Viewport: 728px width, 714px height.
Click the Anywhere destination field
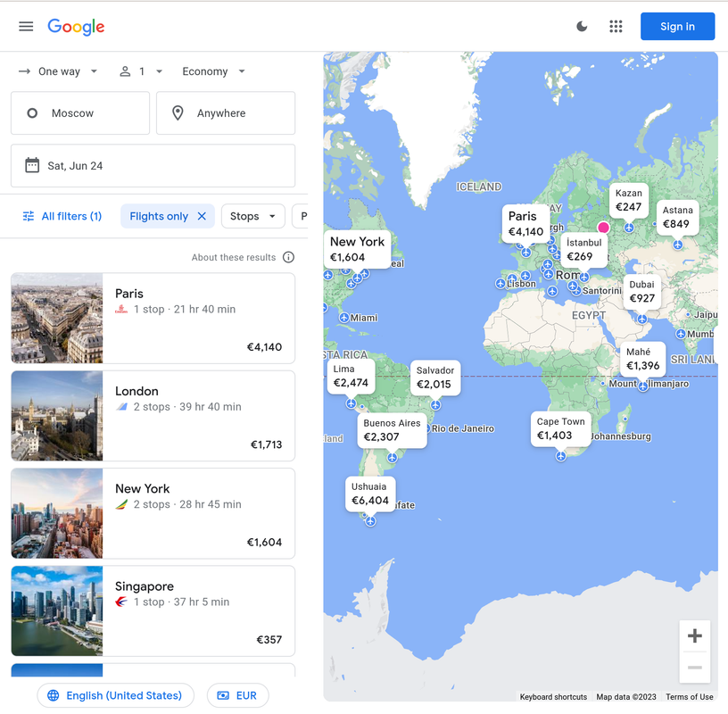226,112
